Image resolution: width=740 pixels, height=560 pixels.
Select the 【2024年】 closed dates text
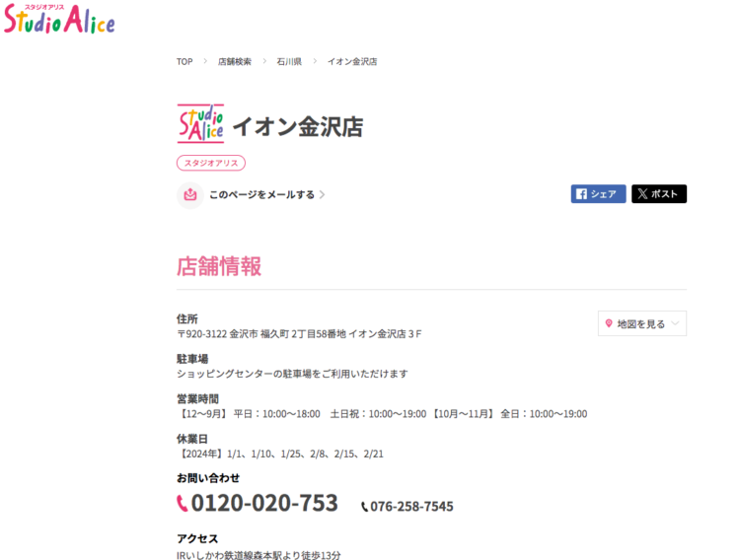tap(280, 454)
